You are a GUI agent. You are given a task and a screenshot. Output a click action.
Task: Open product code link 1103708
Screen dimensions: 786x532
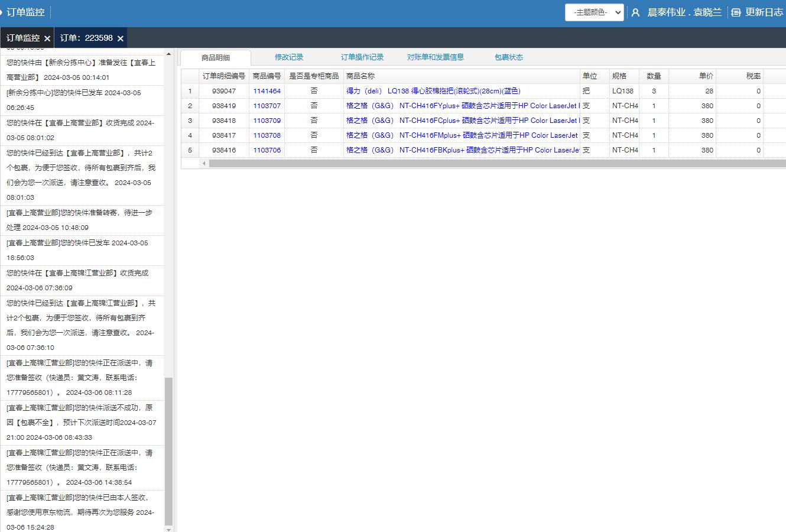point(267,135)
